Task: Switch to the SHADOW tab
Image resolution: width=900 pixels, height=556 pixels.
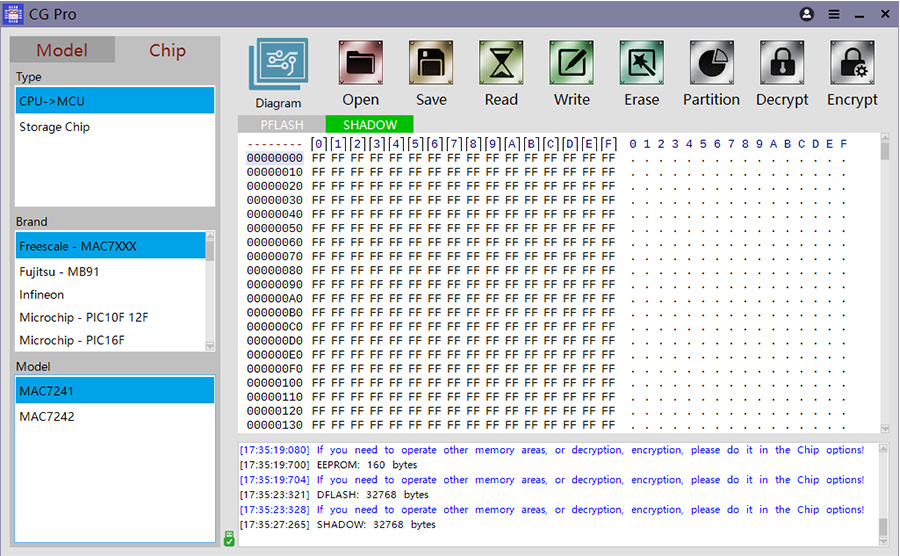Action: click(x=369, y=125)
